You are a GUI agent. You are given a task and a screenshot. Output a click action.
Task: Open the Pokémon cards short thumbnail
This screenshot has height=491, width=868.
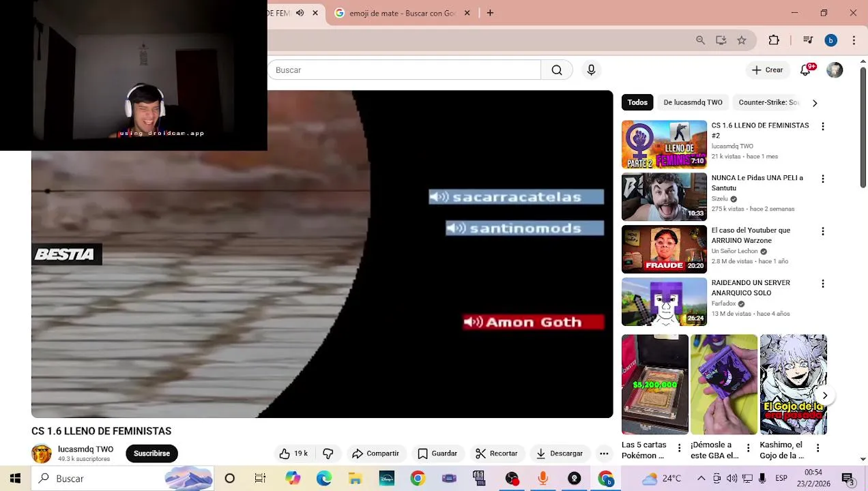click(655, 385)
